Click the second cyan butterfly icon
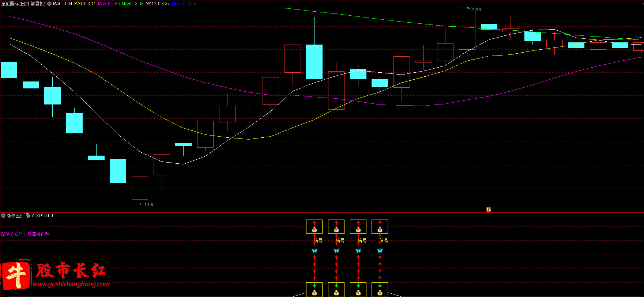 (336, 251)
